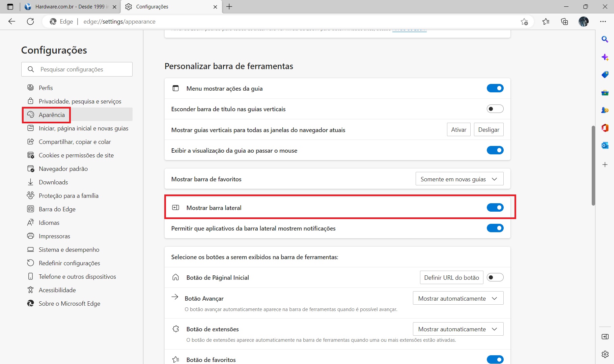The image size is (614, 364).
Task: Add this page to favorites star icon
Action: tap(524, 22)
